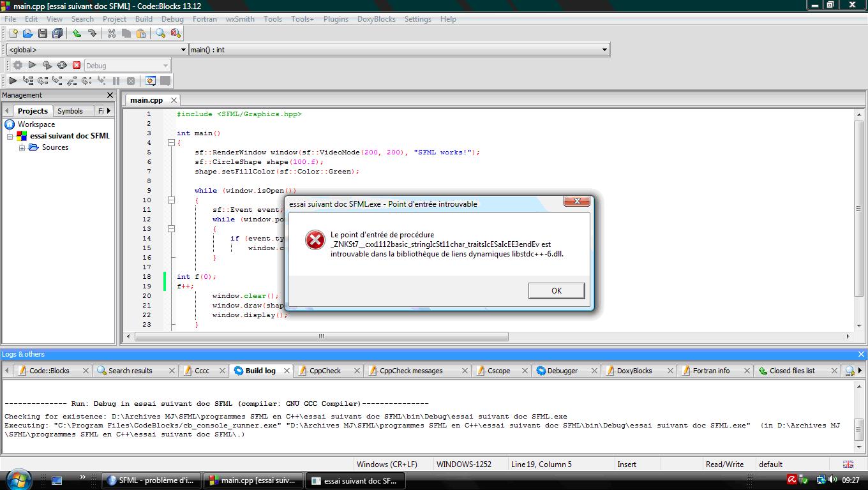Open the Find dialog with magnifier icon
Viewport: 868px width, 490px height.
[x=159, y=33]
